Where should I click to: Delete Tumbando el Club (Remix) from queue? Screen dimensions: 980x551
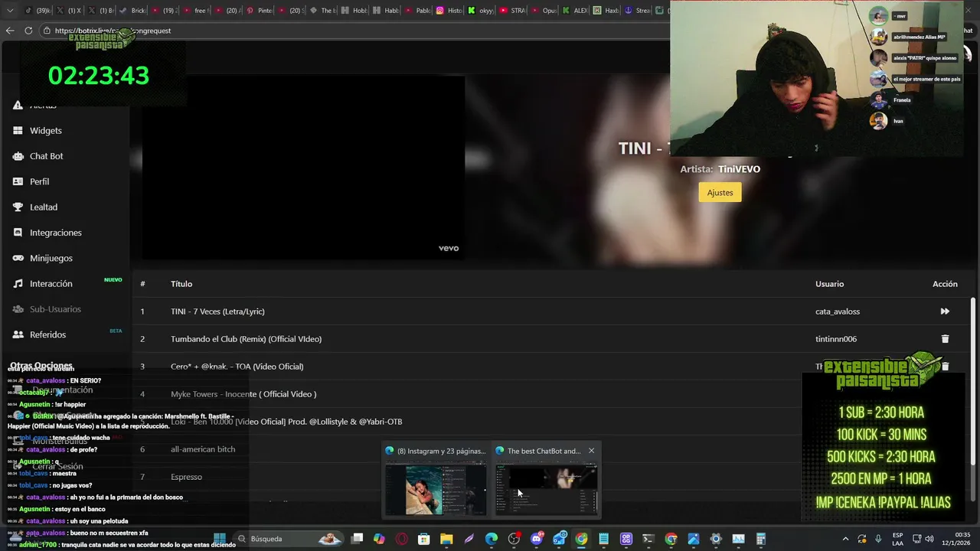click(x=945, y=339)
